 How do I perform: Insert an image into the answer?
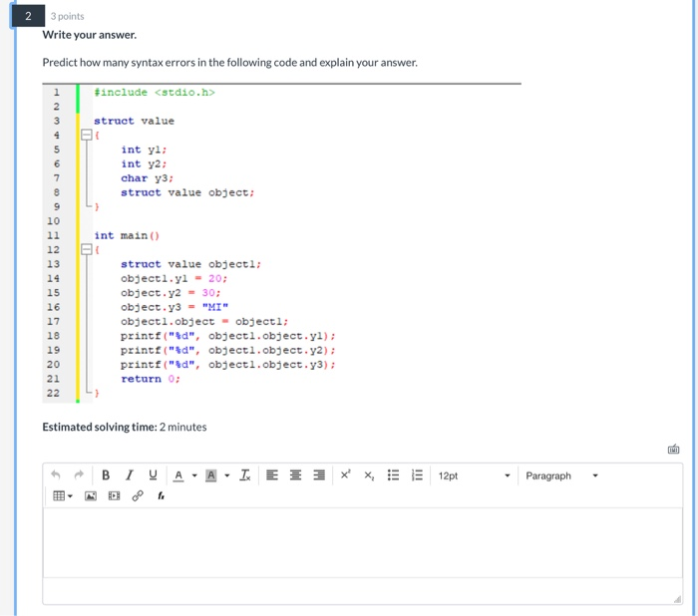[x=91, y=495]
